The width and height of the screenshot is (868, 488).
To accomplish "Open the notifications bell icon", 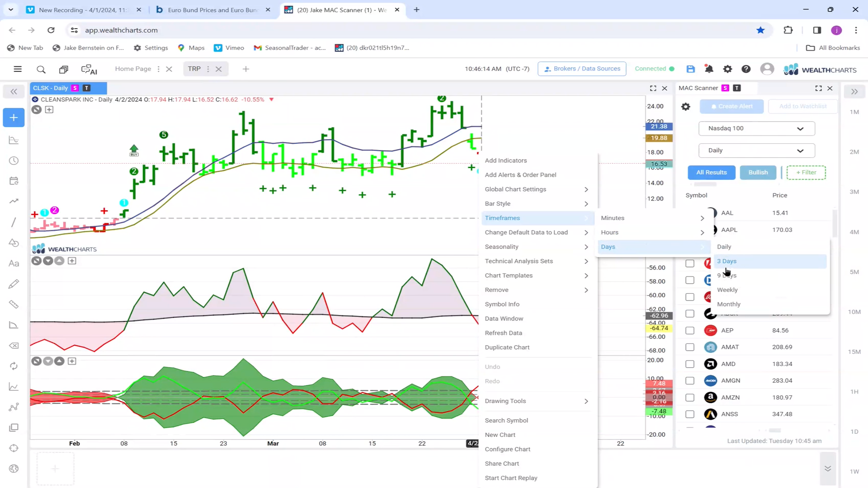I will (x=709, y=69).
